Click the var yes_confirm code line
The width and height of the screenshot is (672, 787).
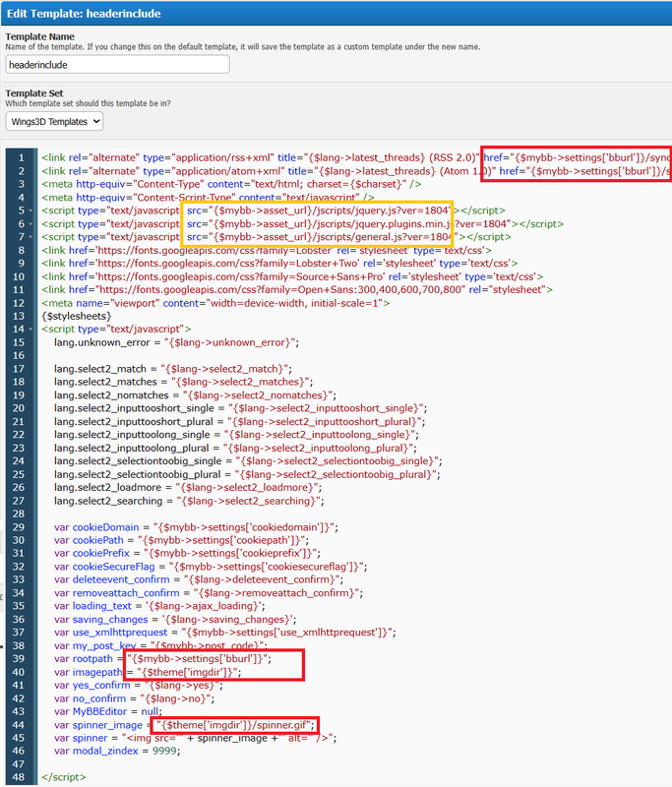point(139,685)
